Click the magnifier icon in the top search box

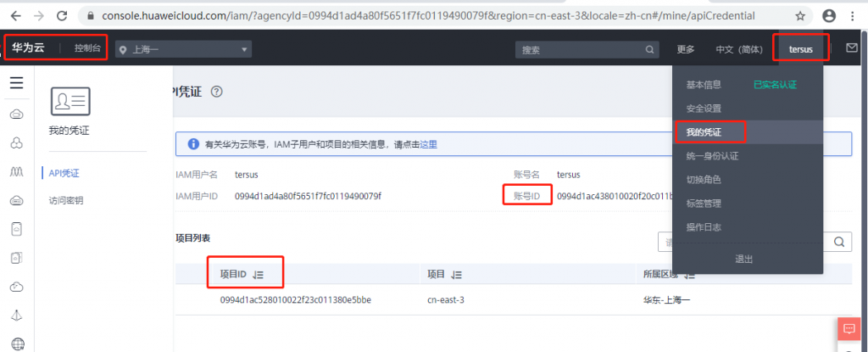tap(650, 49)
